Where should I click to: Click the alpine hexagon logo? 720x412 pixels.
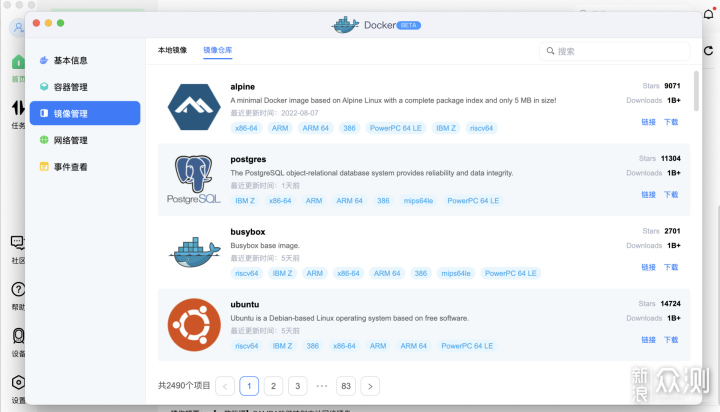click(194, 107)
